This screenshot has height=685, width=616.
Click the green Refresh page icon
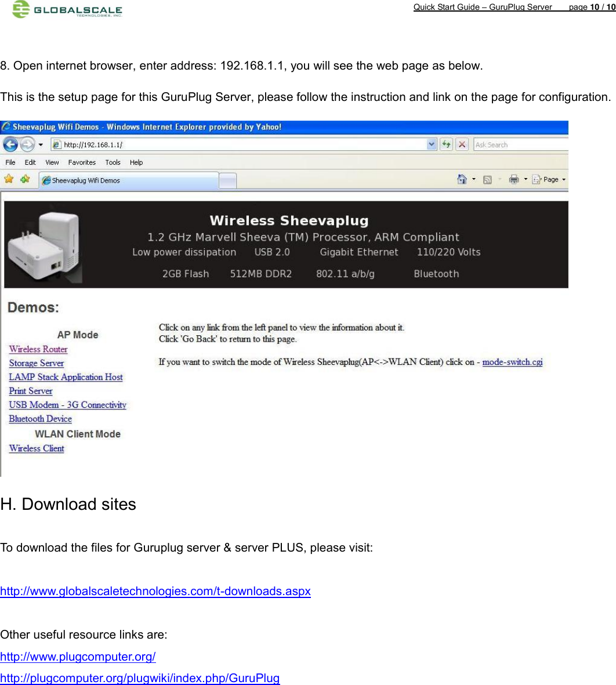pyautogui.click(x=446, y=144)
